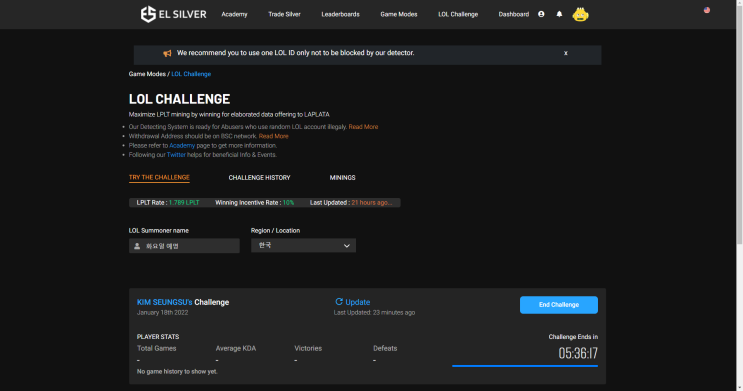Click the Update link
743x391 pixels.
pyautogui.click(x=357, y=302)
